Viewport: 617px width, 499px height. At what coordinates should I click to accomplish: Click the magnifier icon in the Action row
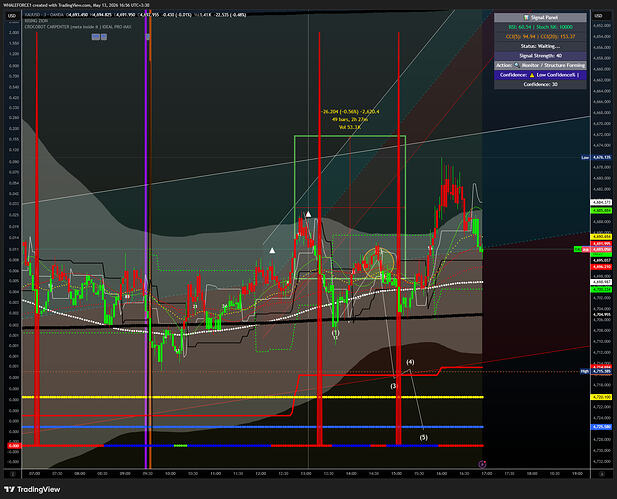coord(517,65)
